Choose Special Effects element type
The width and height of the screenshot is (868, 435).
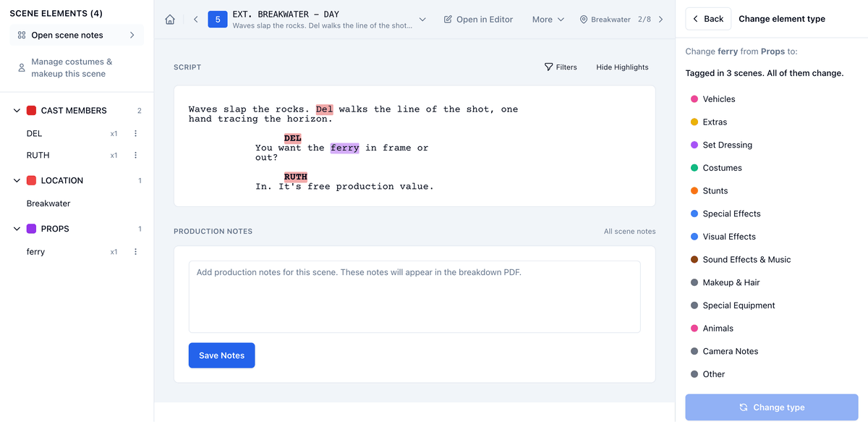[x=731, y=214]
